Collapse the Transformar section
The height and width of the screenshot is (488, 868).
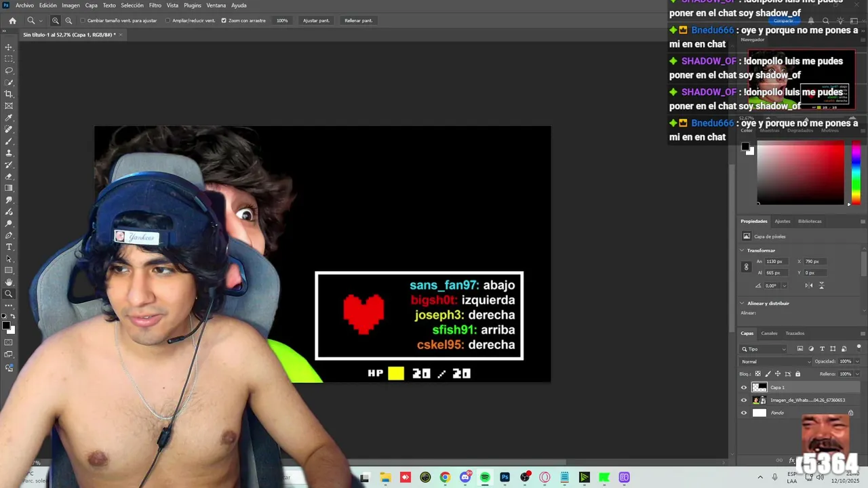(x=742, y=251)
